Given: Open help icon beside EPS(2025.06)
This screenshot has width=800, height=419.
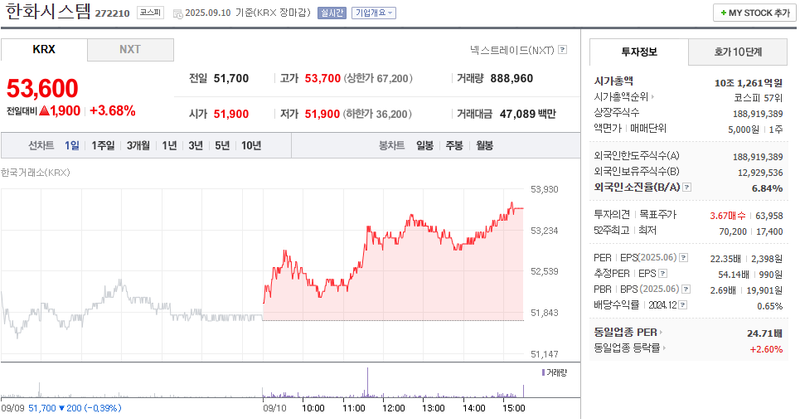Looking at the screenshot, I should (684, 258).
